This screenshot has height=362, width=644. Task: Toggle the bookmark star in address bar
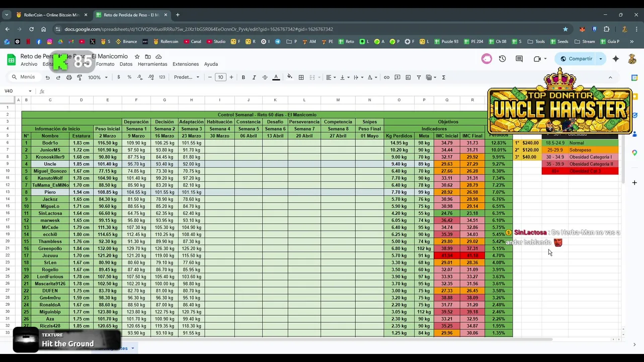(566, 29)
